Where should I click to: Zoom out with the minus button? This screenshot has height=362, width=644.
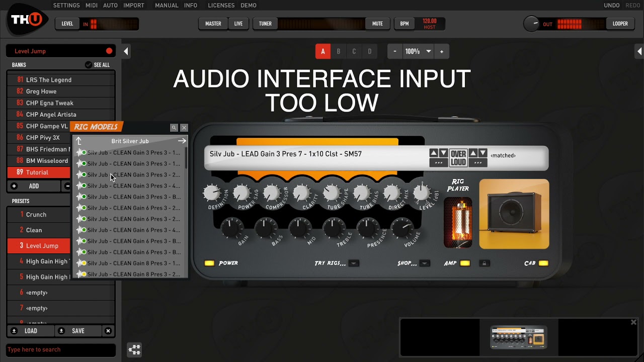(x=395, y=51)
